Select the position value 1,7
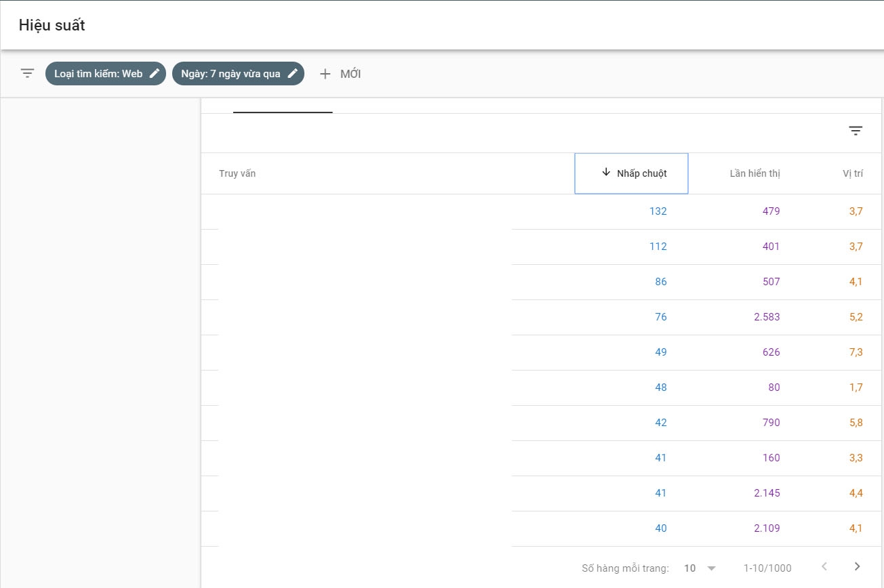Screen dimensions: 884x588 [x=856, y=387]
